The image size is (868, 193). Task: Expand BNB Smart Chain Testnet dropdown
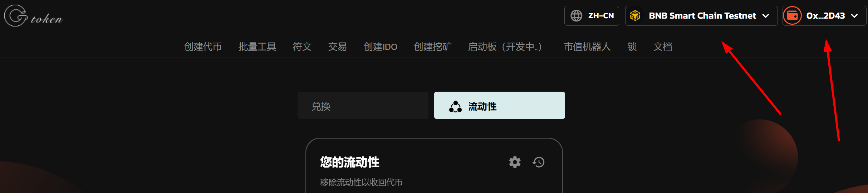[701, 16]
